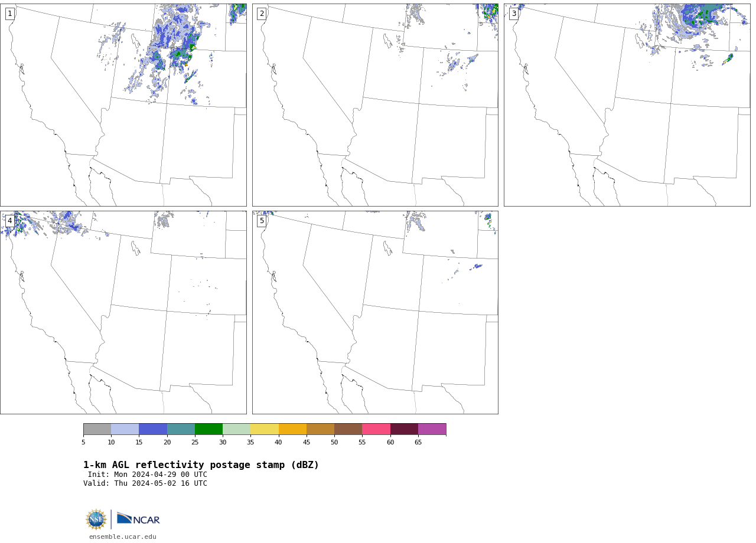Image resolution: width=756 pixels, height=543 pixels.
Task: Click the number label 1 on first panel
Action: click(x=9, y=14)
